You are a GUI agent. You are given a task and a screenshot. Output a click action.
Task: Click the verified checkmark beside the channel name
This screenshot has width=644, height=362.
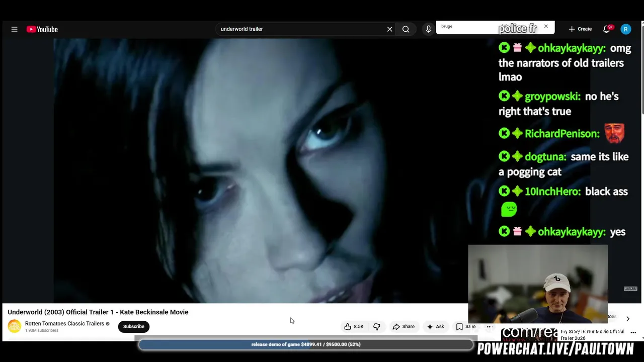pyautogui.click(x=108, y=324)
